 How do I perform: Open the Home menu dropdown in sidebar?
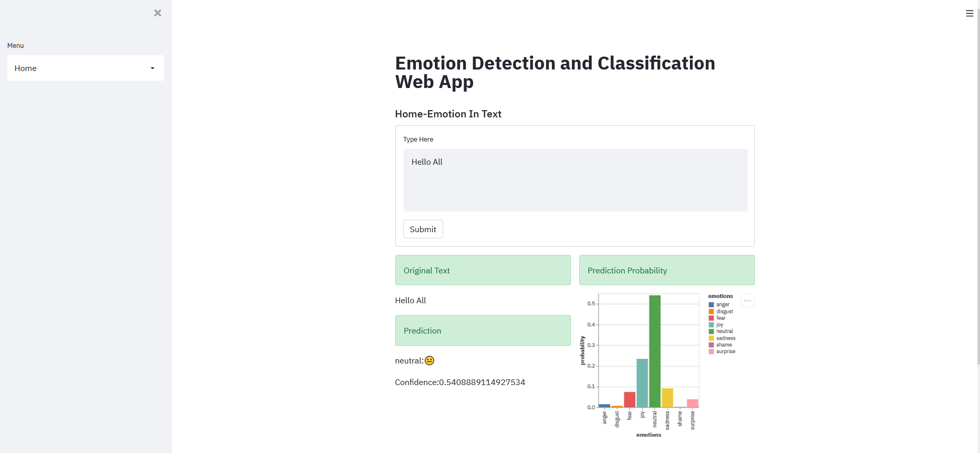[x=85, y=67]
